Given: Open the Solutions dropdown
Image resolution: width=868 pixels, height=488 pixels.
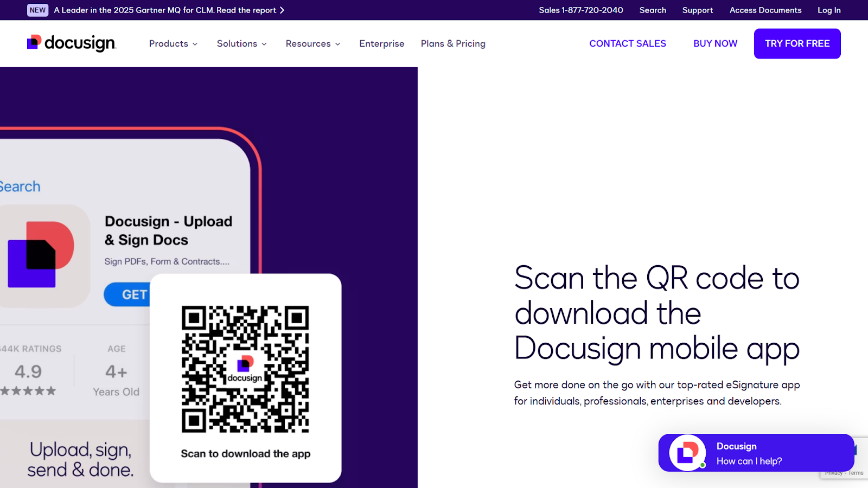Looking at the screenshot, I should click(241, 43).
